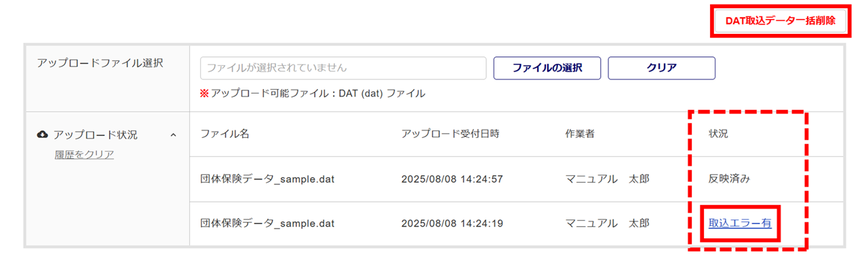Click the アップロード受付日時 column header
Image resolution: width=868 pixels, height=254 pixels.
pyautogui.click(x=450, y=134)
